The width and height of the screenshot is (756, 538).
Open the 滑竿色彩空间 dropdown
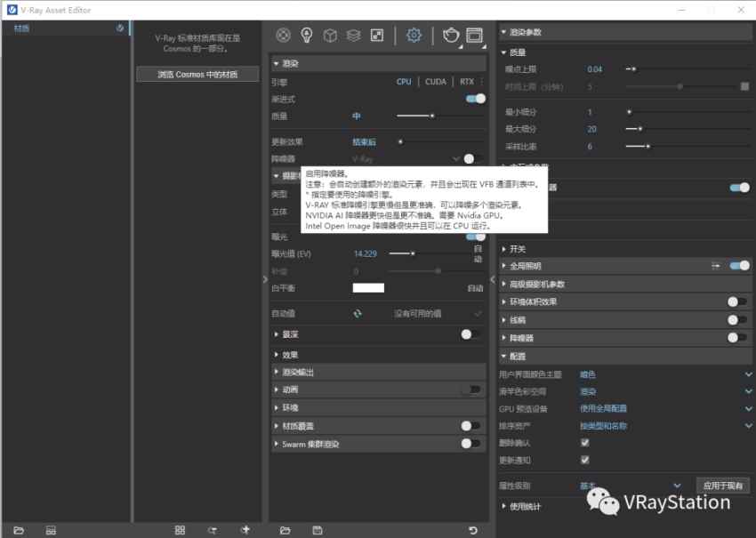(x=665, y=391)
